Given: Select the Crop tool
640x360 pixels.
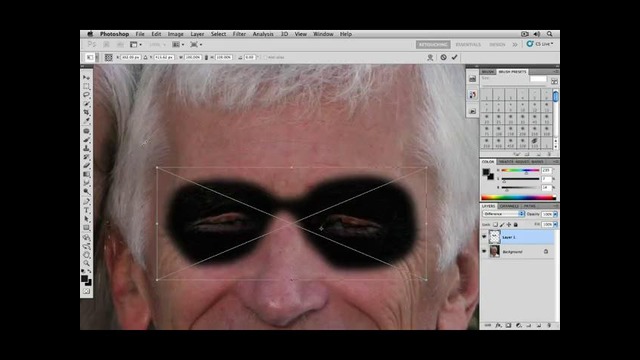Looking at the screenshot, I should [86, 112].
